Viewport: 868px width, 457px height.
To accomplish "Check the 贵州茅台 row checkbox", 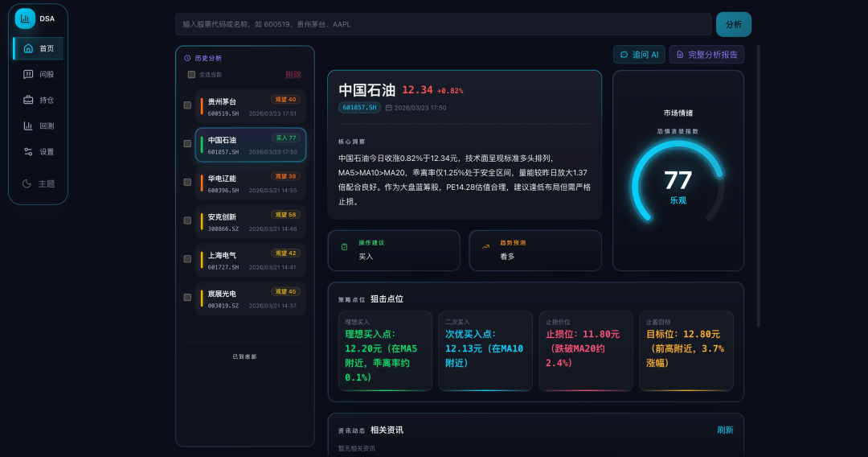I will (x=187, y=105).
